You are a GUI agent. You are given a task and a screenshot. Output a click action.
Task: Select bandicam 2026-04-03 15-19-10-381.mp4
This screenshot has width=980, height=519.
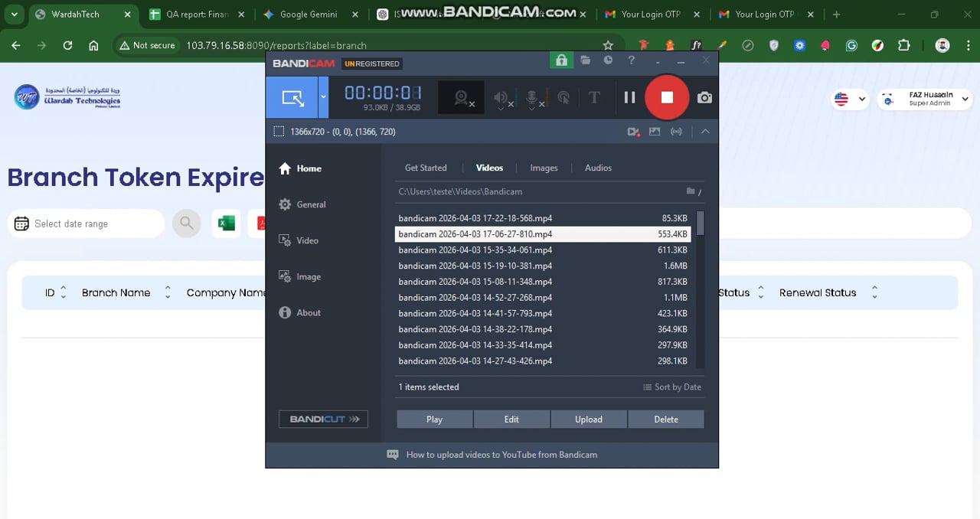click(543, 266)
